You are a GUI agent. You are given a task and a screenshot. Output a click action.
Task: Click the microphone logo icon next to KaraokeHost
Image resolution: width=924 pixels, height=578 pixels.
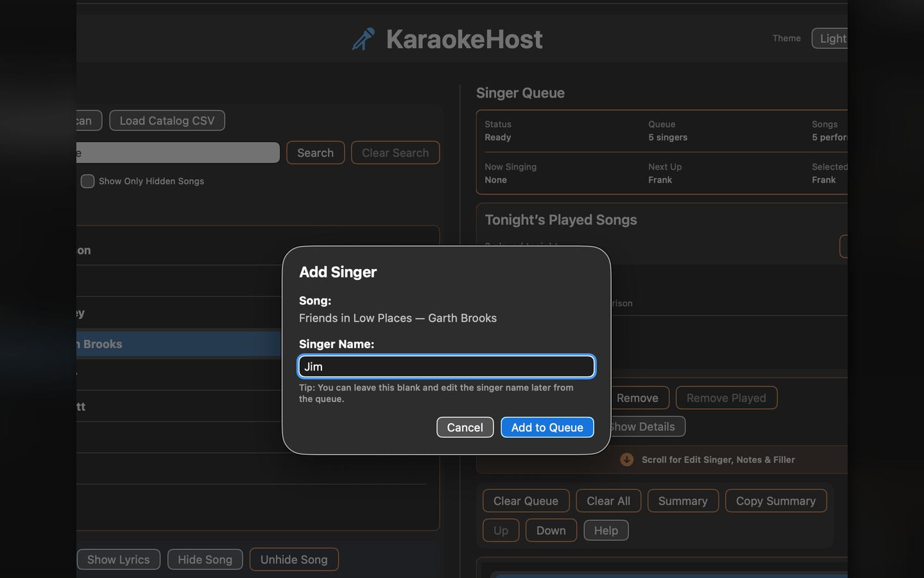tap(363, 39)
